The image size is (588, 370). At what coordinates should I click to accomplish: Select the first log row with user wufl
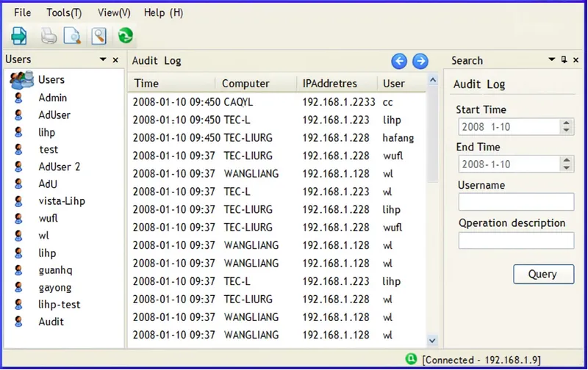coord(277,156)
